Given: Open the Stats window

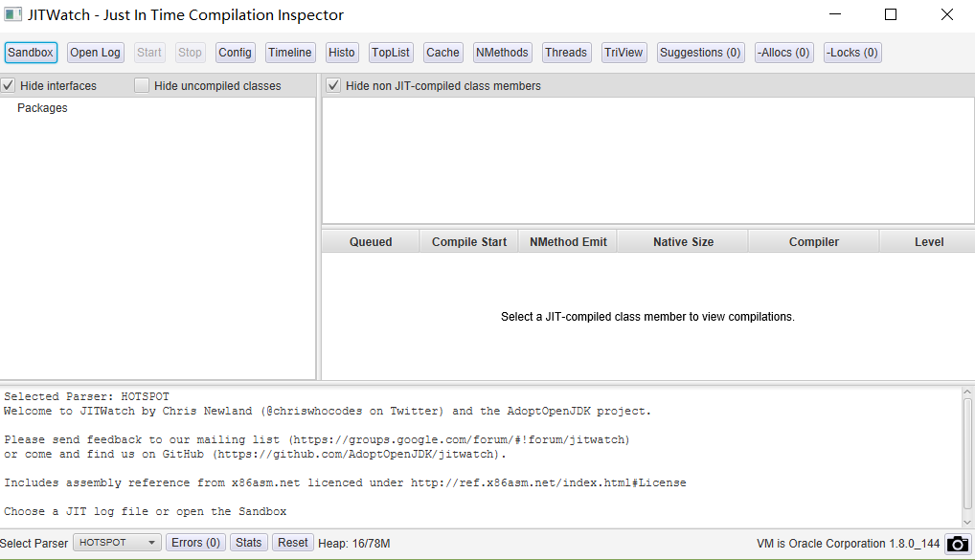Looking at the screenshot, I should point(249,543).
